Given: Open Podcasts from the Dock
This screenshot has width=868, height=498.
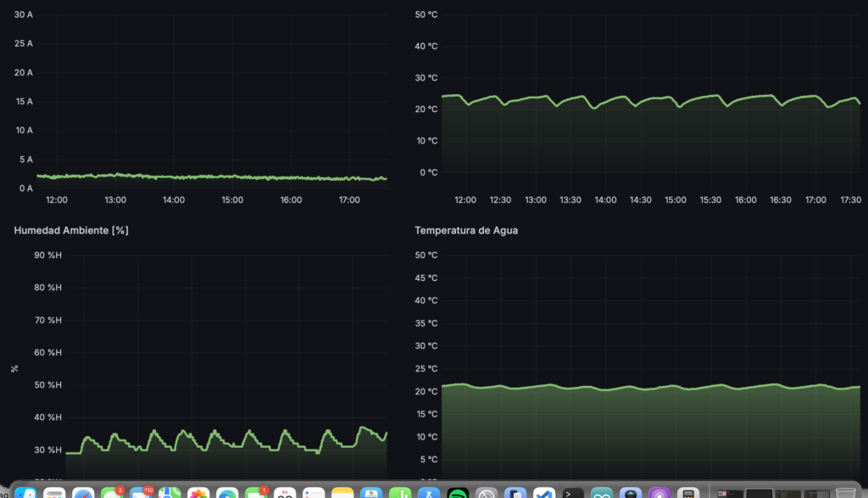Looking at the screenshot, I should point(659,492).
